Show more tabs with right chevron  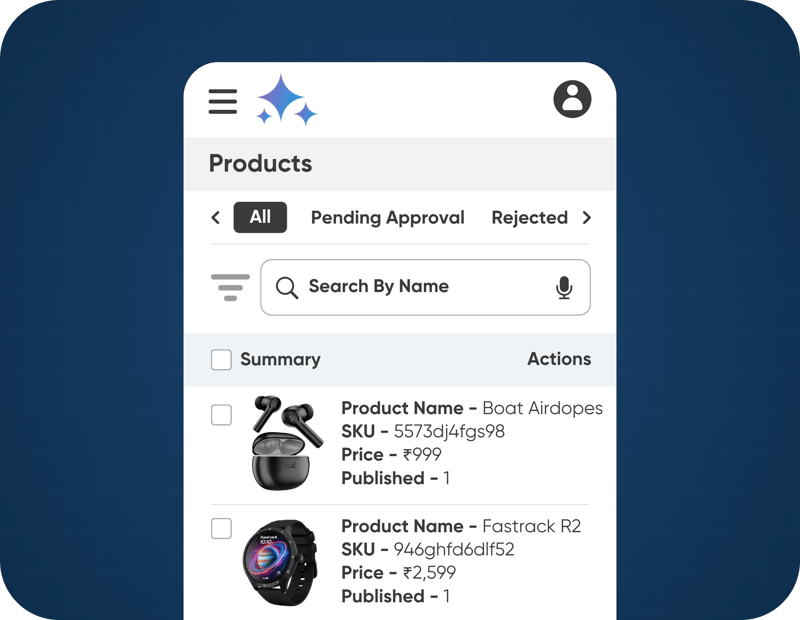pyautogui.click(x=587, y=218)
